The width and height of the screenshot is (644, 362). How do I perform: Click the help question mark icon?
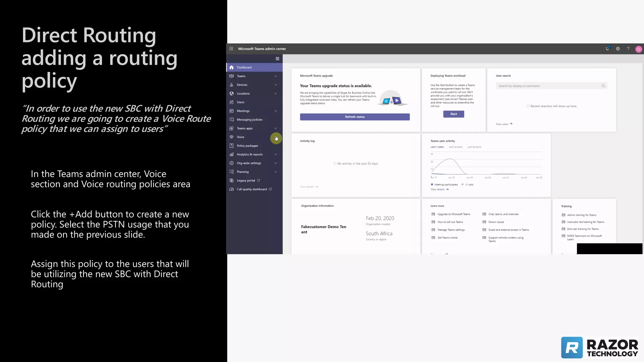[628, 49]
